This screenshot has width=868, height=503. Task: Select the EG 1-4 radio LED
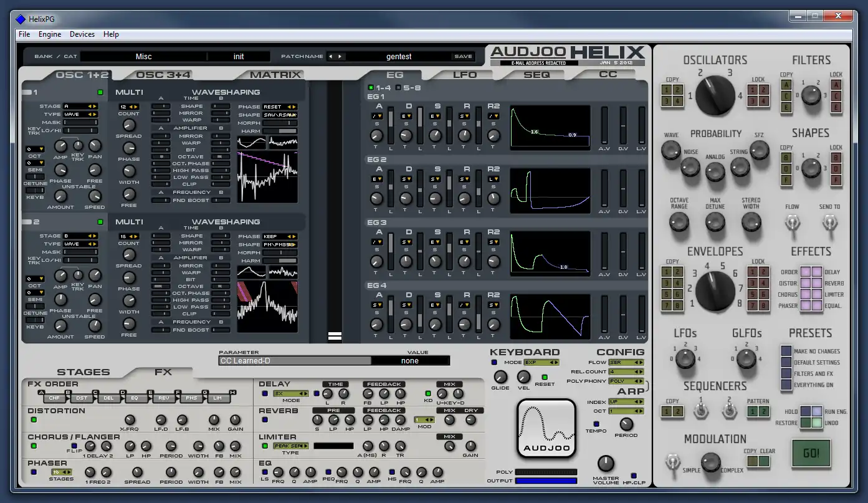(x=371, y=87)
